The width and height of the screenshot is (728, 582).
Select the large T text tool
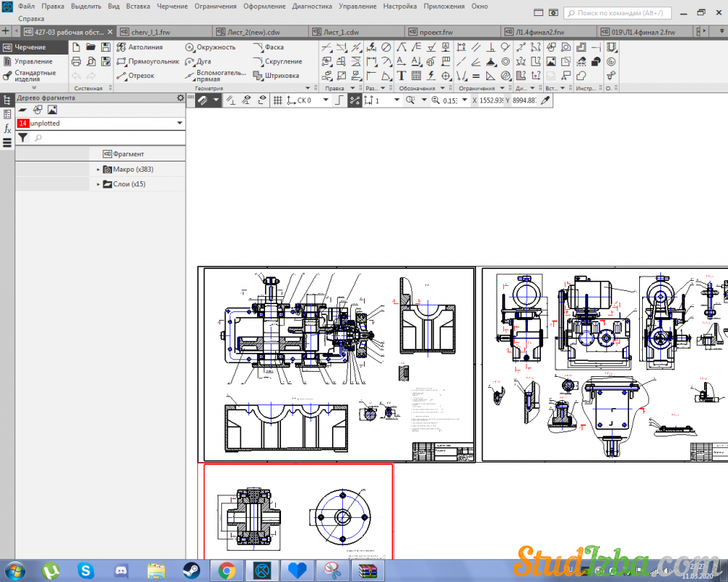pyautogui.click(x=401, y=76)
